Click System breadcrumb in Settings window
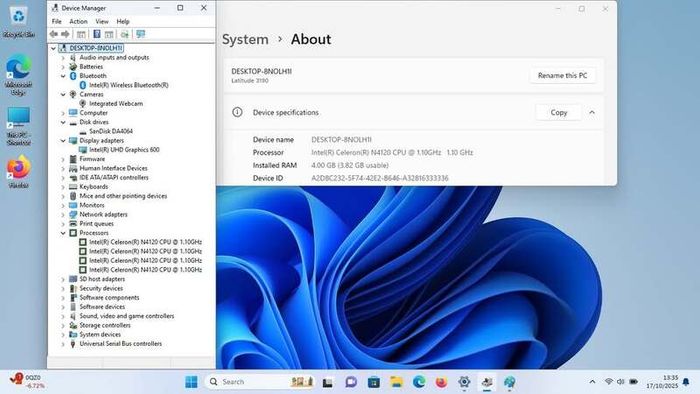Viewport: 700px width, 394px height. point(245,39)
